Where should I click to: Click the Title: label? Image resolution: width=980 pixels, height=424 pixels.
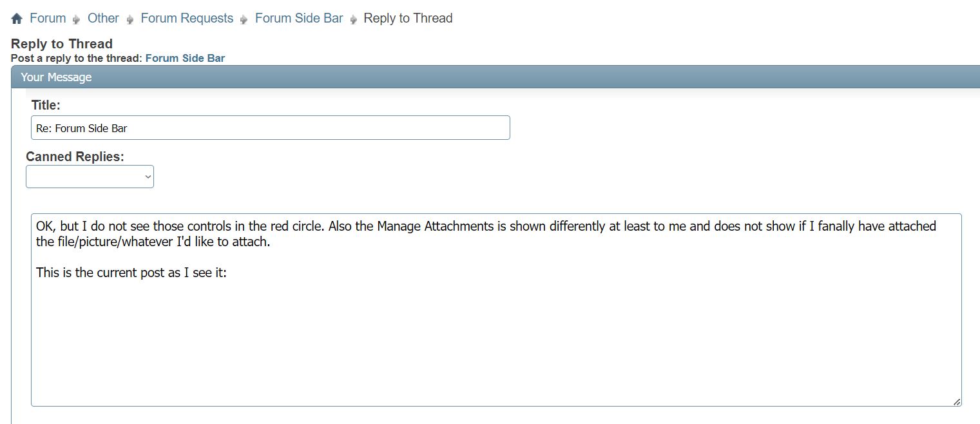(46, 105)
